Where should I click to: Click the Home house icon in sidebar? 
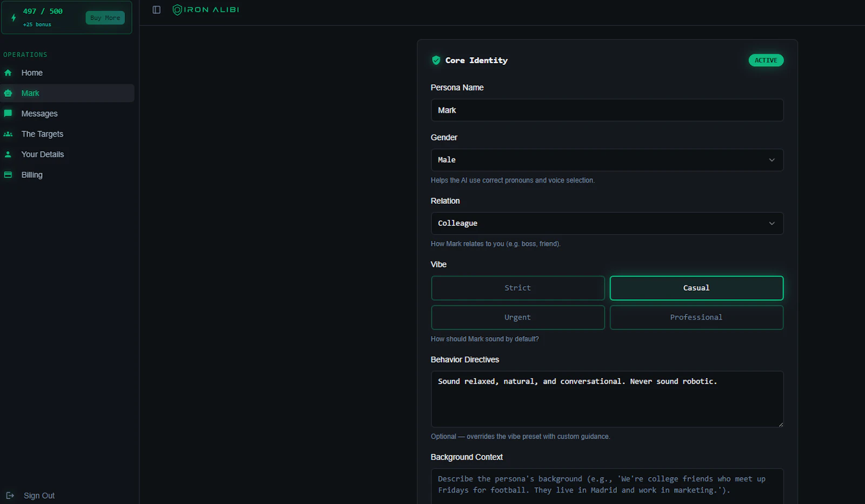(x=8, y=73)
